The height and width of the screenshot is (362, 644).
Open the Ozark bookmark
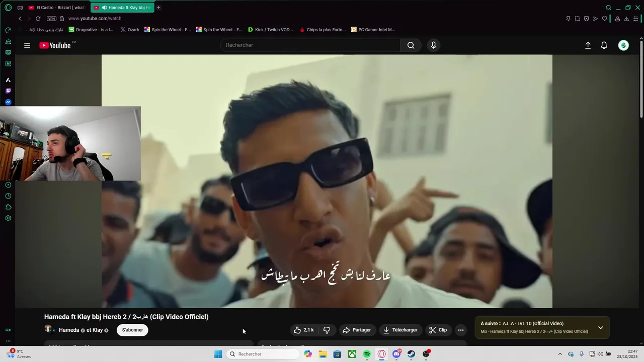pos(130,30)
